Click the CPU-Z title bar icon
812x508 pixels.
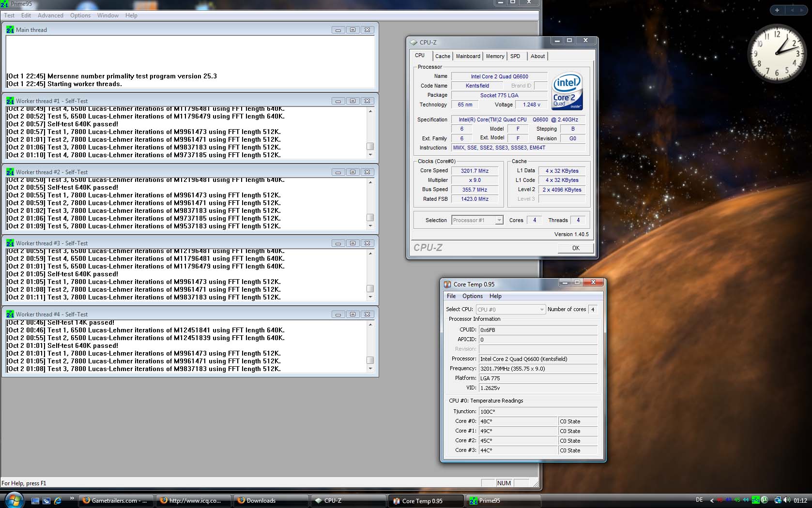click(414, 42)
